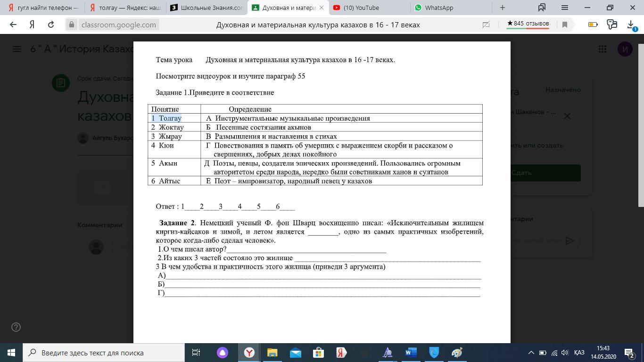
Task: Click the 'Посмотрите видеоурок и изучите параграф 55' line
Action: click(231, 76)
